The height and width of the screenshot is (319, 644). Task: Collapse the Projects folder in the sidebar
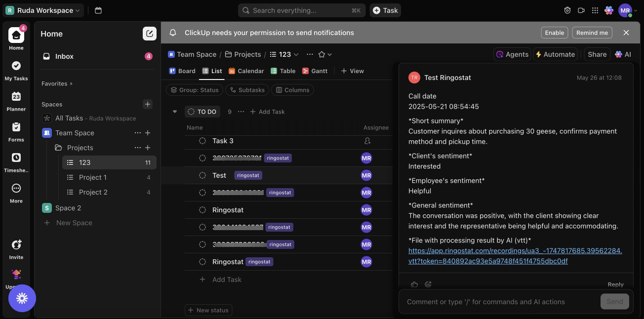coord(58,148)
